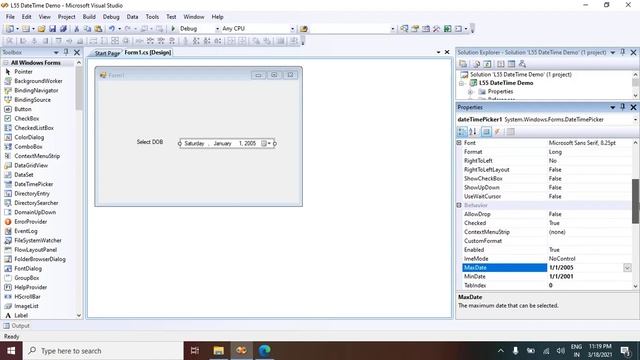Click the Save floppy disk icon
This screenshot has width=640, height=360.
(52, 29)
